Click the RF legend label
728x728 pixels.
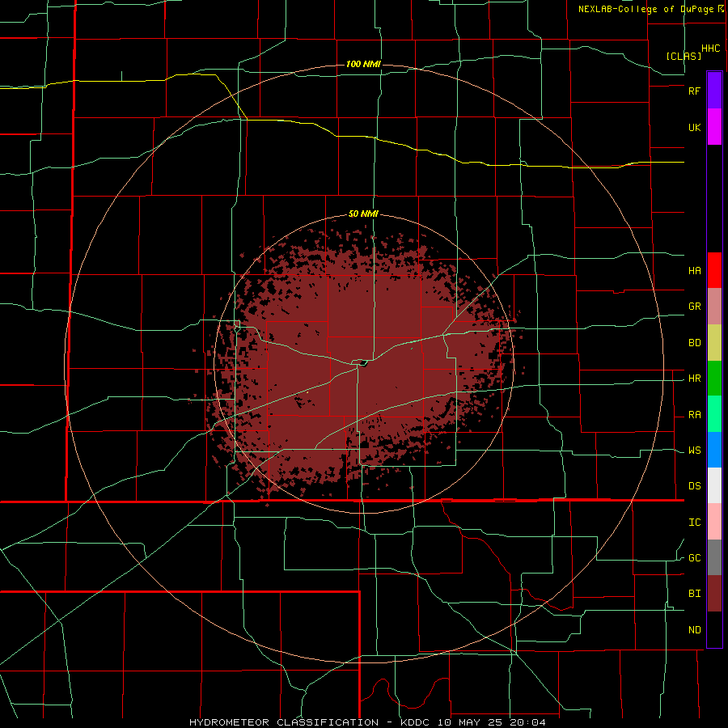[x=694, y=91]
